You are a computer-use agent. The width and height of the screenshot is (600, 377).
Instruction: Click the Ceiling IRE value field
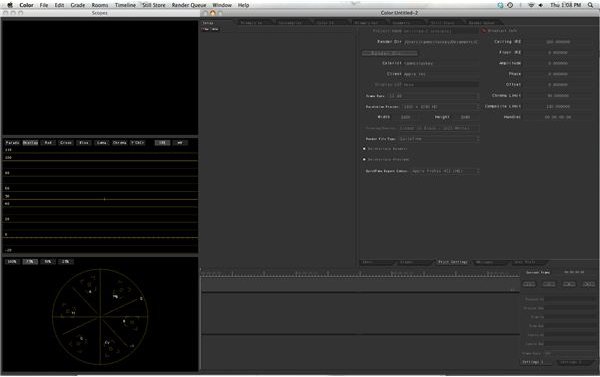pyautogui.click(x=559, y=42)
